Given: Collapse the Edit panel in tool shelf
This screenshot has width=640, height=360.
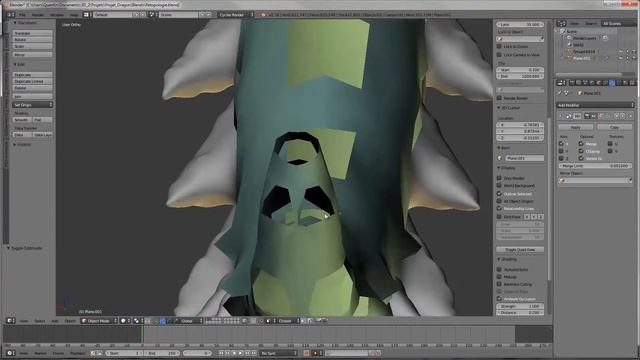Looking at the screenshot, I should [x=19, y=64].
